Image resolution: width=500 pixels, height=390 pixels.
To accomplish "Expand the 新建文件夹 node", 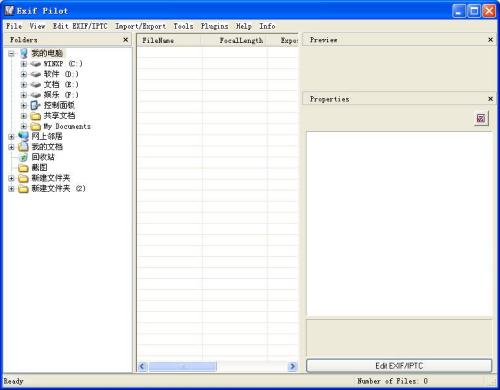I will click(11, 178).
